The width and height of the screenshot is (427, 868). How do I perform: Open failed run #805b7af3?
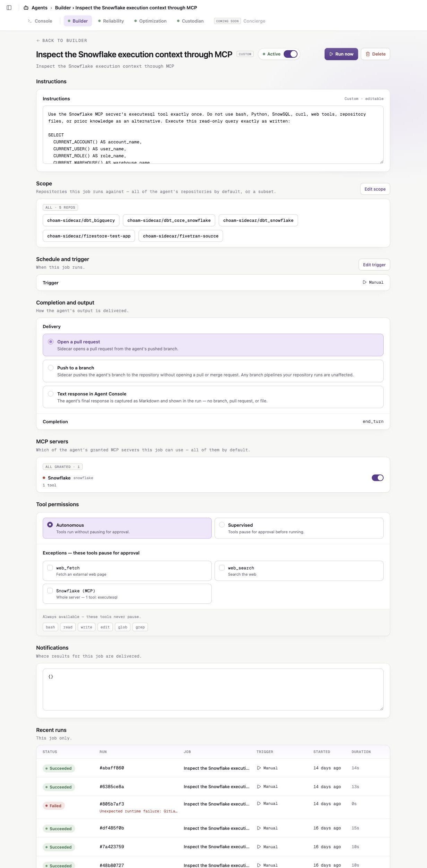(112, 804)
